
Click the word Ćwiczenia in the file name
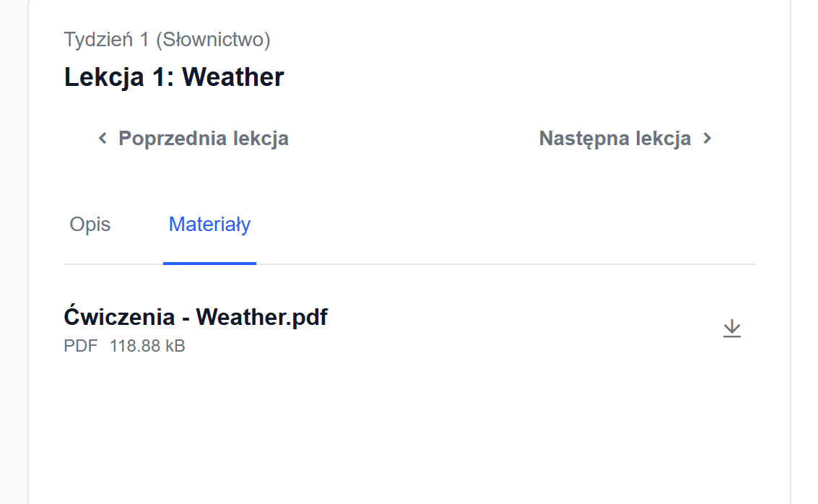click(x=119, y=317)
